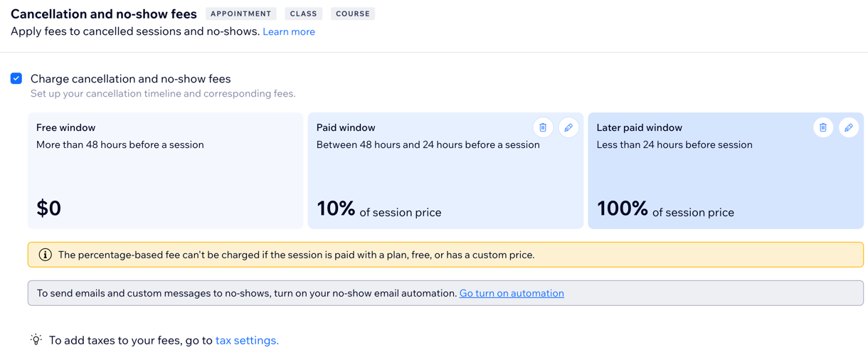Edit the Later paid window tier
Viewport: 868px width, 350px height.
[849, 127]
